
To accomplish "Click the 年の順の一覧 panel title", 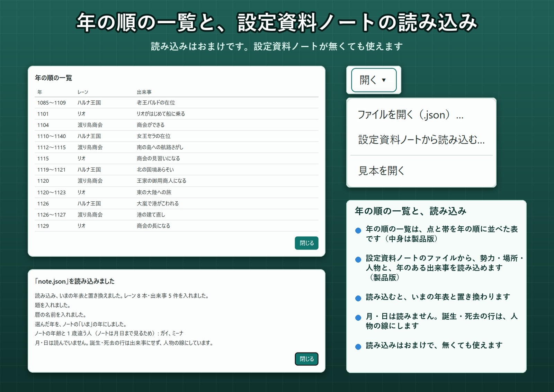I will pyautogui.click(x=54, y=78).
